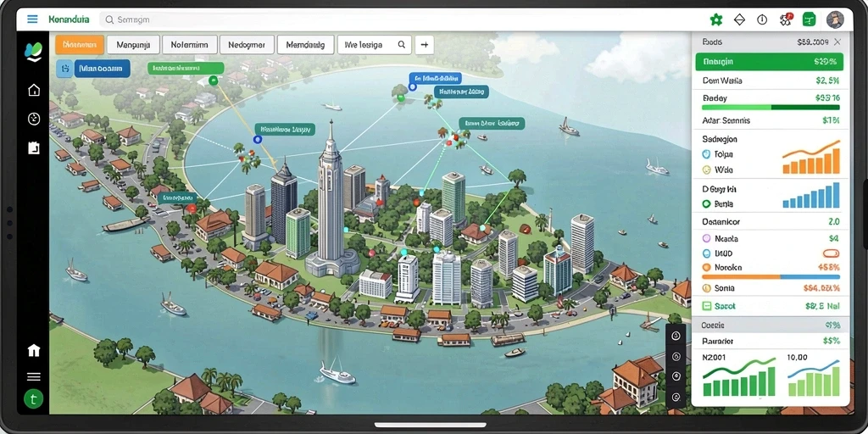This screenshot has height=434, width=868.
Task: Open the hamburger menu in top bar
Action: (33, 19)
